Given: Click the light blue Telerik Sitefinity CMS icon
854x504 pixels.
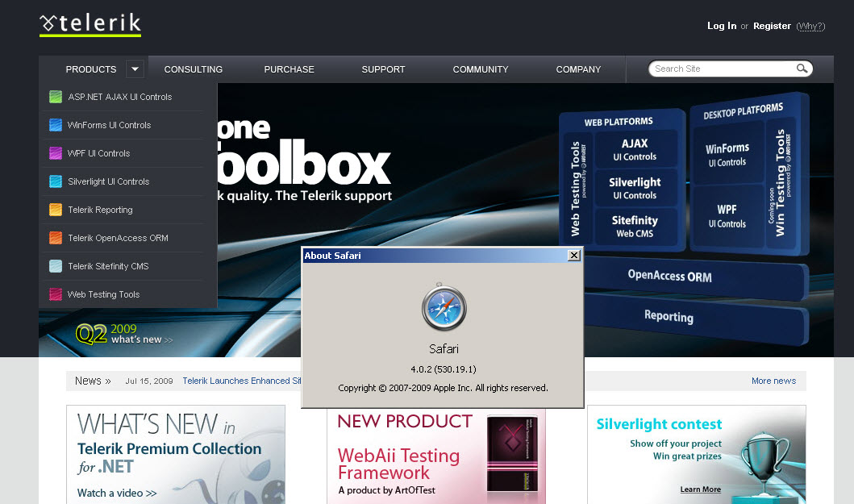Looking at the screenshot, I should point(56,266).
